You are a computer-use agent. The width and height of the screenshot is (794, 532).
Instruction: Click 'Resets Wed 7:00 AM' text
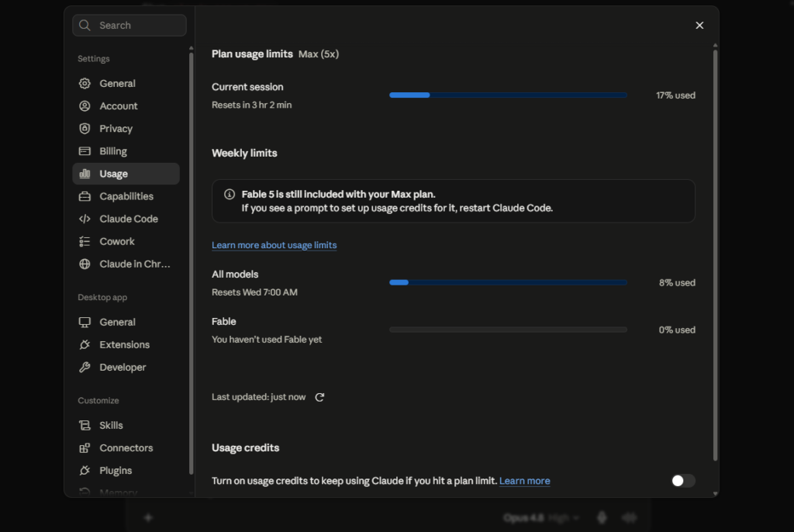(x=254, y=292)
